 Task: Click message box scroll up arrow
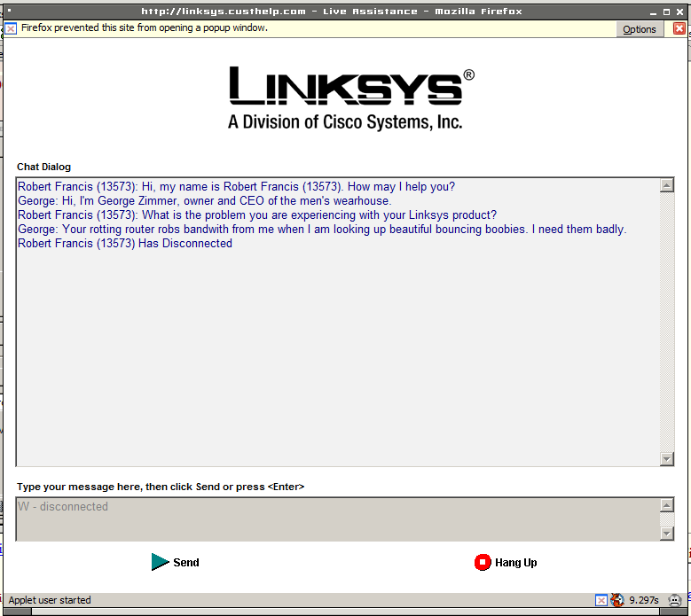coord(667,505)
